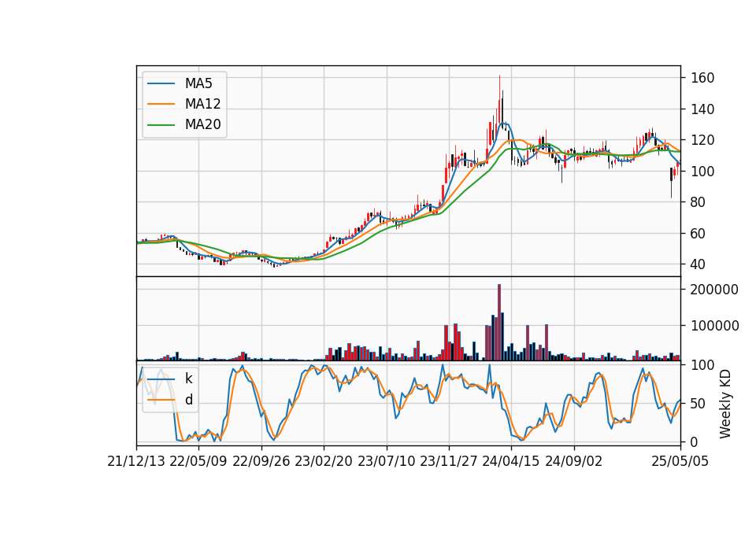Click the 0 tick on the KD axis

pyautogui.click(x=695, y=441)
